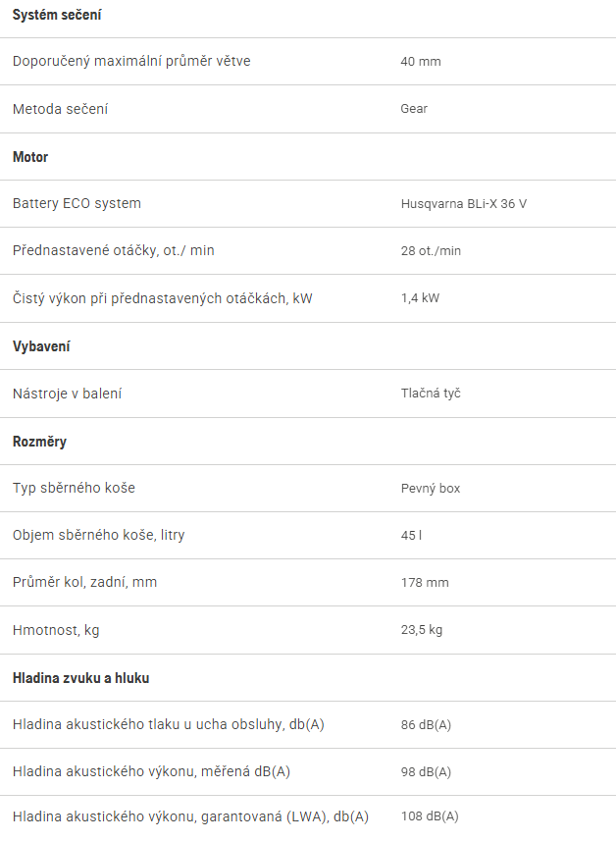Click the Husqvarna BLi-X 36 V value

coord(464,204)
